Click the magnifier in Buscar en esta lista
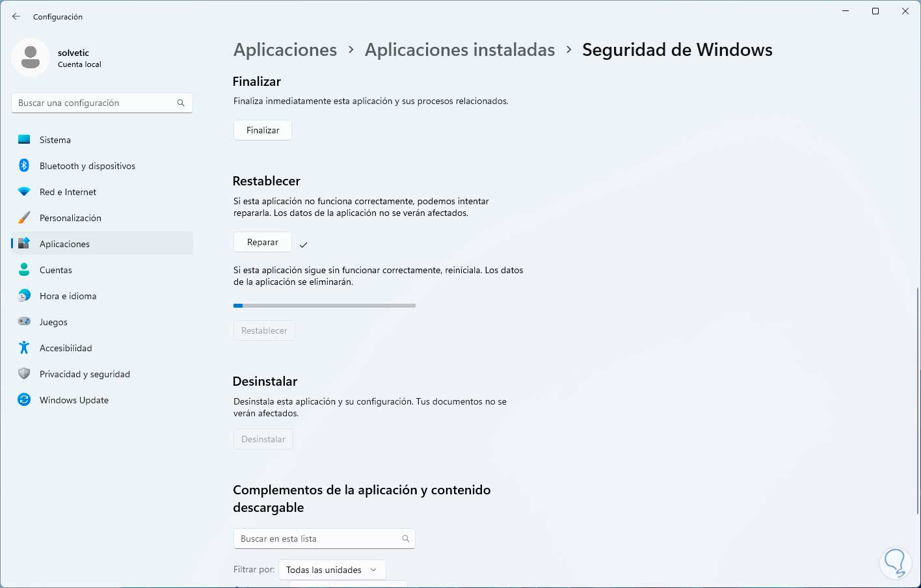 click(x=405, y=539)
